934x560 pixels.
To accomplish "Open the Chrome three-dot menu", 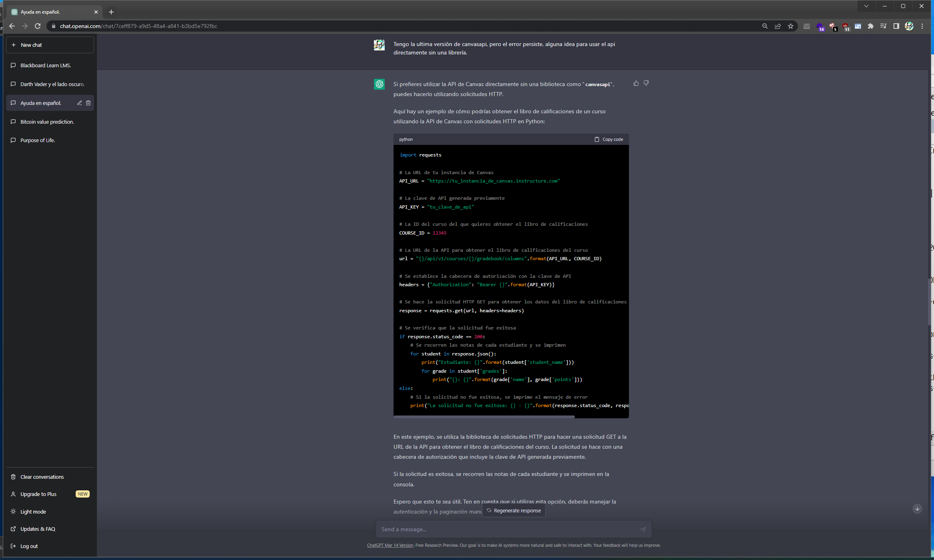I will [922, 26].
